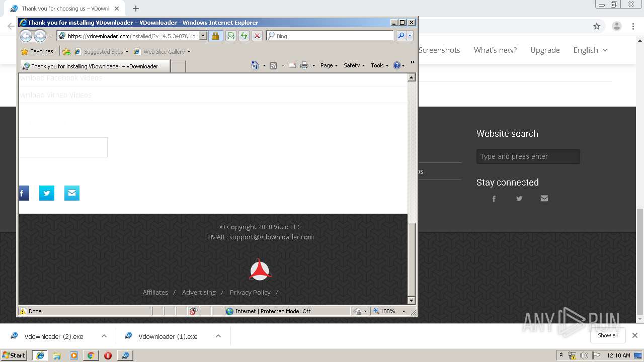The width and height of the screenshot is (644, 362).
Task: Toggle Compatibility View icon in IE
Action: coord(231,36)
